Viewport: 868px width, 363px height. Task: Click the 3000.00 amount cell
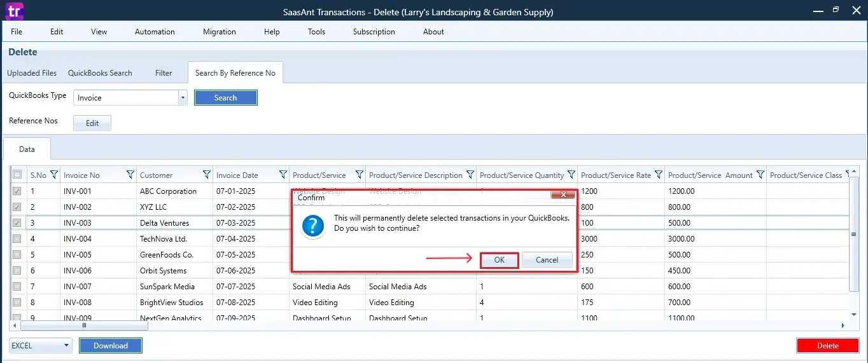[x=715, y=238]
